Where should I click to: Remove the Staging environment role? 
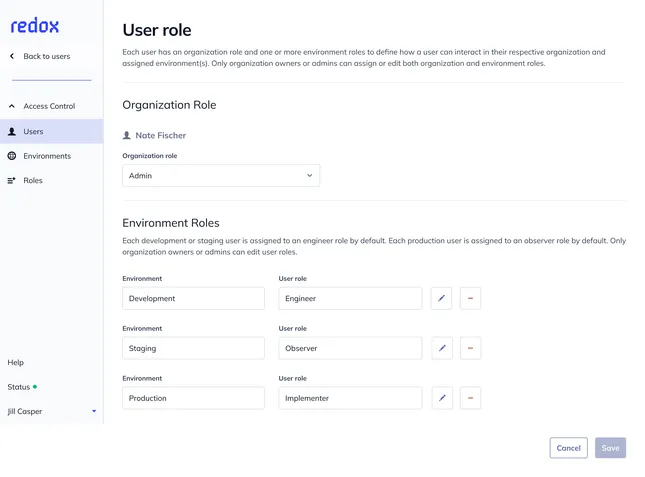(470, 348)
